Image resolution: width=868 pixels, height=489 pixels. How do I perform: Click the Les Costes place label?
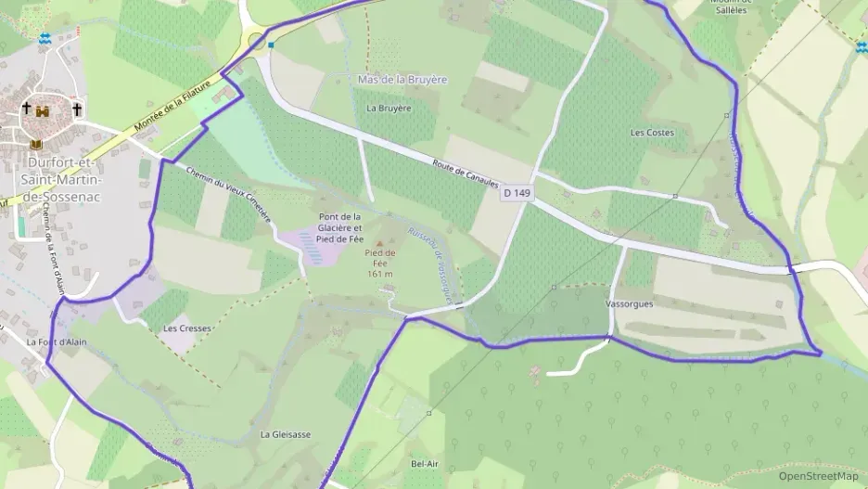pos(652,133)
